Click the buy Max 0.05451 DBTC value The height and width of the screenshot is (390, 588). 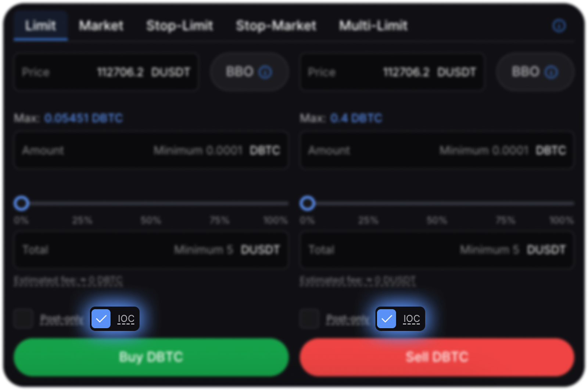[83, 118]
